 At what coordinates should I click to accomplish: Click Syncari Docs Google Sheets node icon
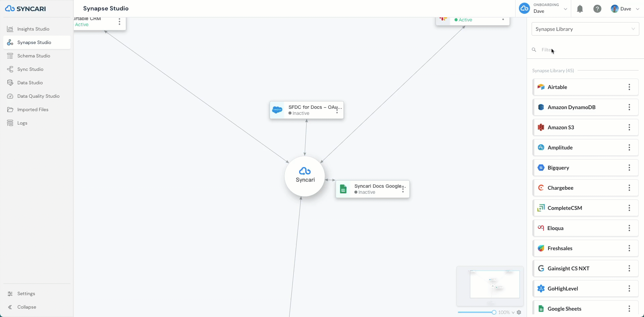(343, 189)
